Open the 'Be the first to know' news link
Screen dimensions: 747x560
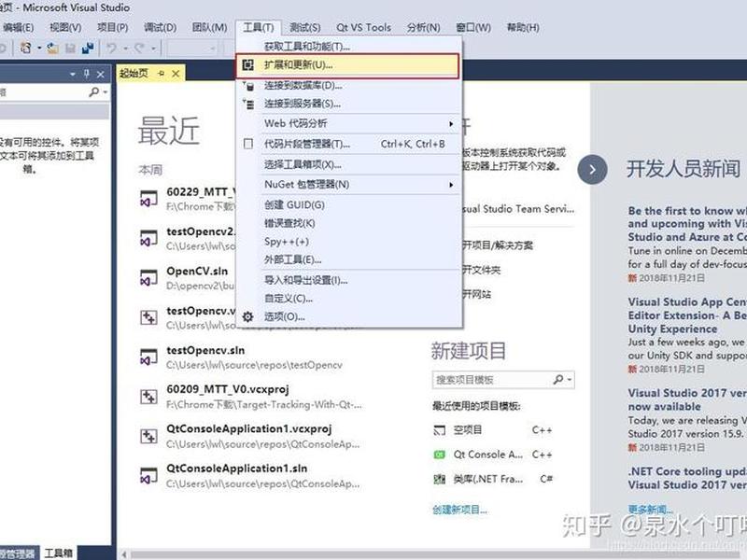pos(687,224)
